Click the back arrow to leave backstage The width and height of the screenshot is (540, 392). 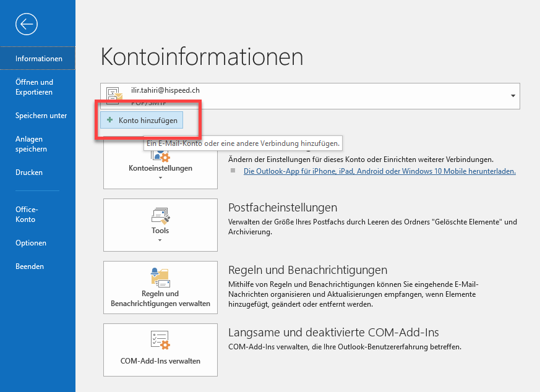click(27, 24)
